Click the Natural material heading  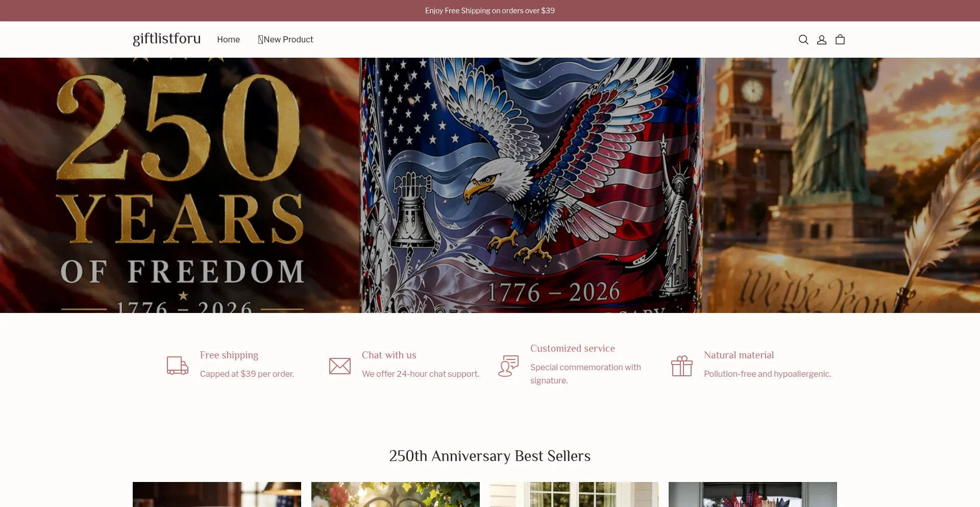(739, 355)
